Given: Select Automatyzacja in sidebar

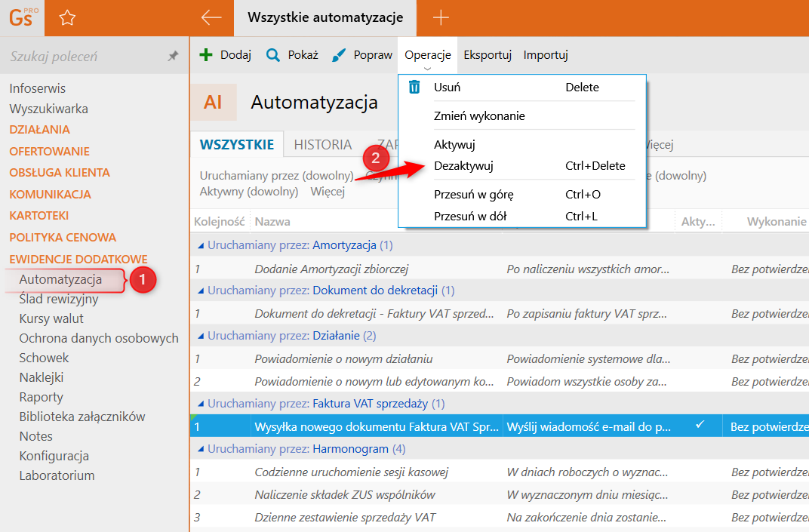Looking at the screenshot, I should coord(60,279).
